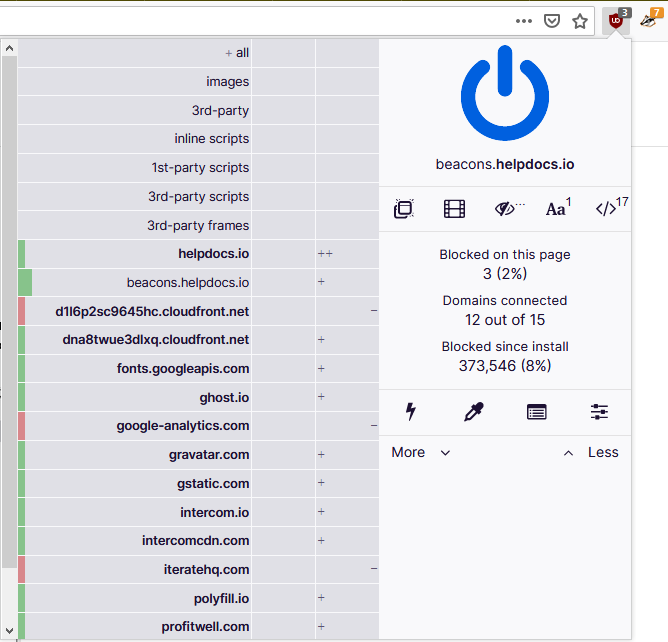This screenshot has width=668, height=642.
Task: Click local rule cell for 3rd-party frames
Action: point(347,225)
